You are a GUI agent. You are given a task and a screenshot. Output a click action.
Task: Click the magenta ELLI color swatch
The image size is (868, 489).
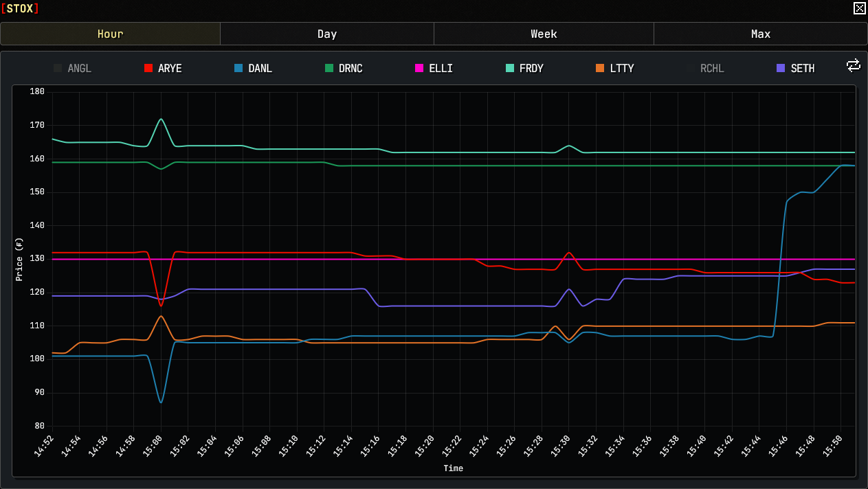click(x=419, y=68)
